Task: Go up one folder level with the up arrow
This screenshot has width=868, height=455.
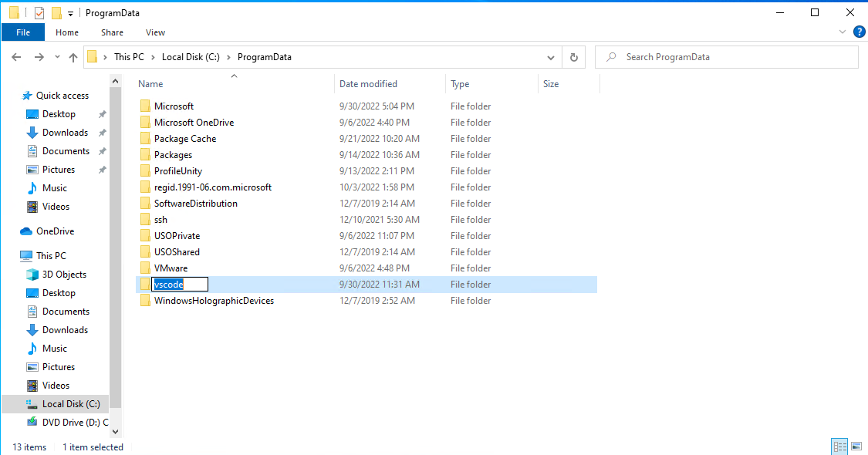Action: 73,56
